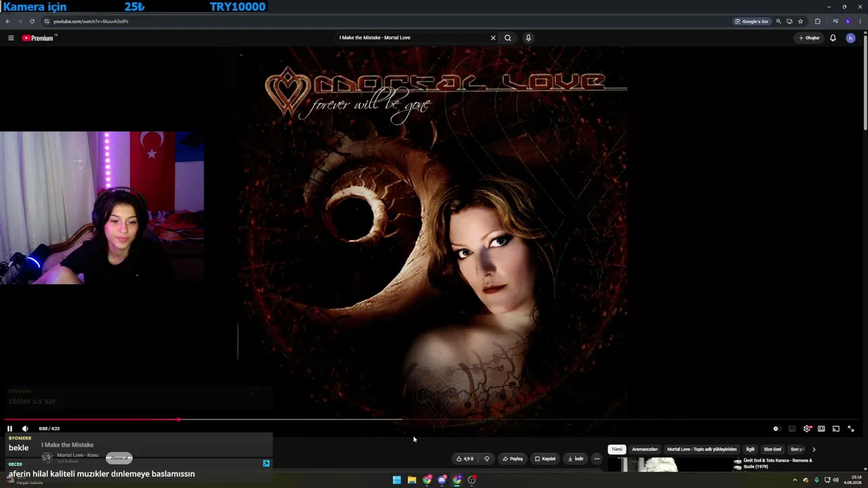
Task: Click the YouTube search magnifier button
Action: (x=507, y=38)
